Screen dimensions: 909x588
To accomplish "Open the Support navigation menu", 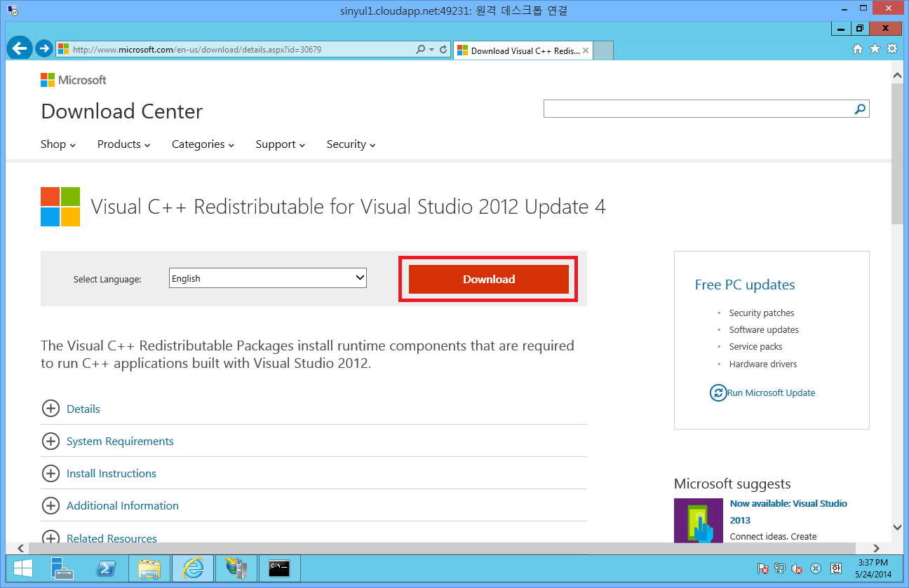I will [281, 144].
